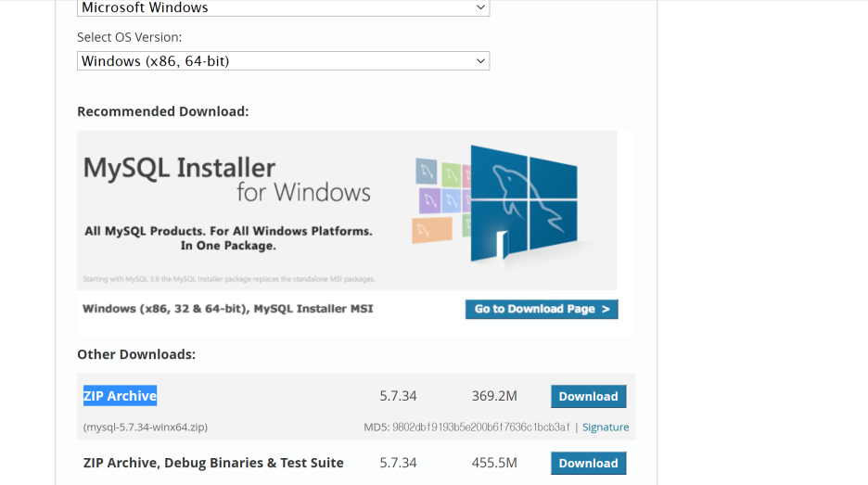868x485 pixels.
Task: Click the 455.5M file size value
Action: point(494,463)
